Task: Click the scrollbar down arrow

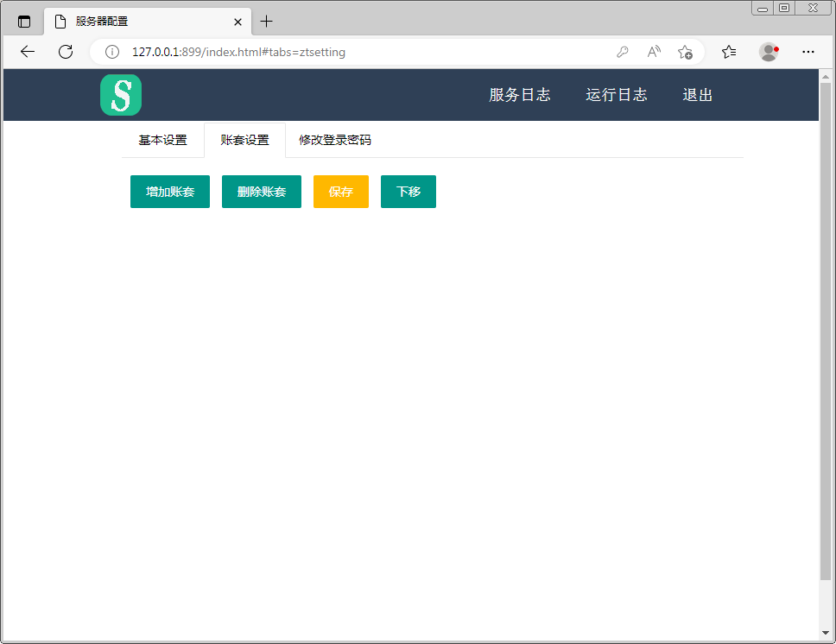Action: 826,633
